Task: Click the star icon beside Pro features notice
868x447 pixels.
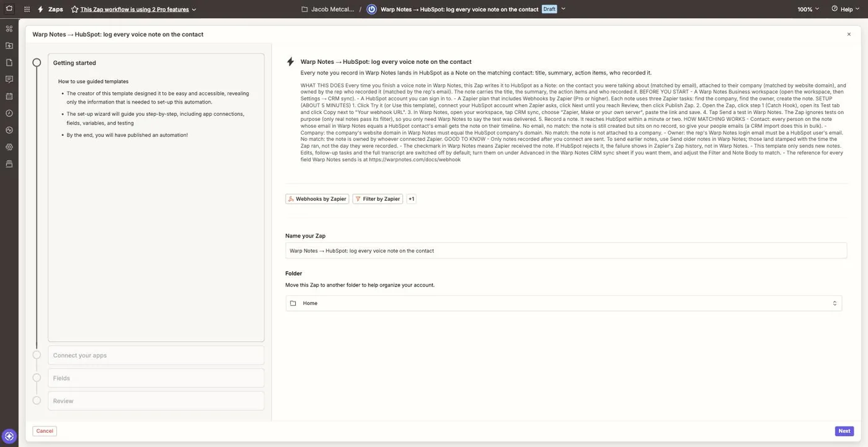Action: [75, 9]
